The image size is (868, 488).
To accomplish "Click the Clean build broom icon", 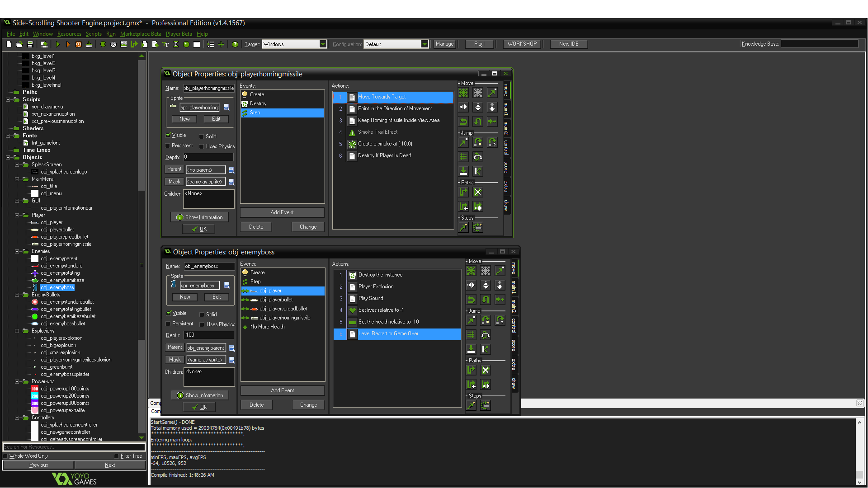I will (x=89, y=44).
